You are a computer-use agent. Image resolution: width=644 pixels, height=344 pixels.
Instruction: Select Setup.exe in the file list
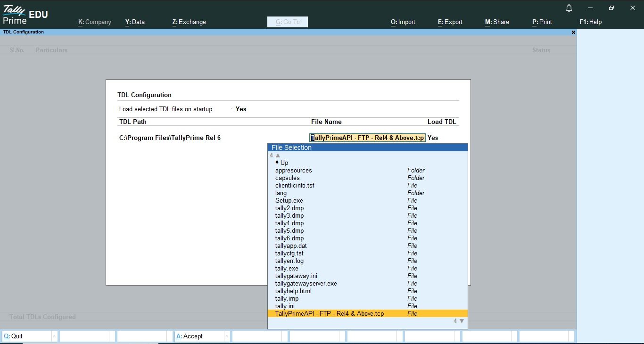coord(367,200)
